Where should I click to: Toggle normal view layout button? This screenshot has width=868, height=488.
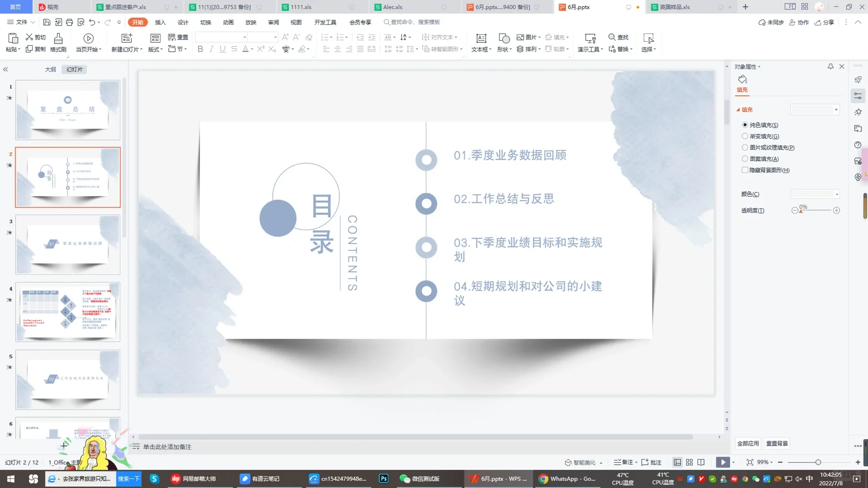[677, 462]
